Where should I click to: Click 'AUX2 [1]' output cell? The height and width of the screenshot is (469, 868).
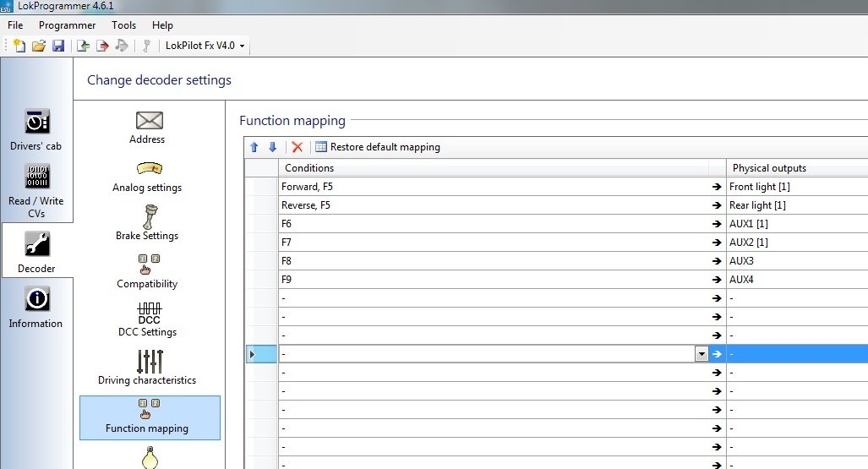797,243
